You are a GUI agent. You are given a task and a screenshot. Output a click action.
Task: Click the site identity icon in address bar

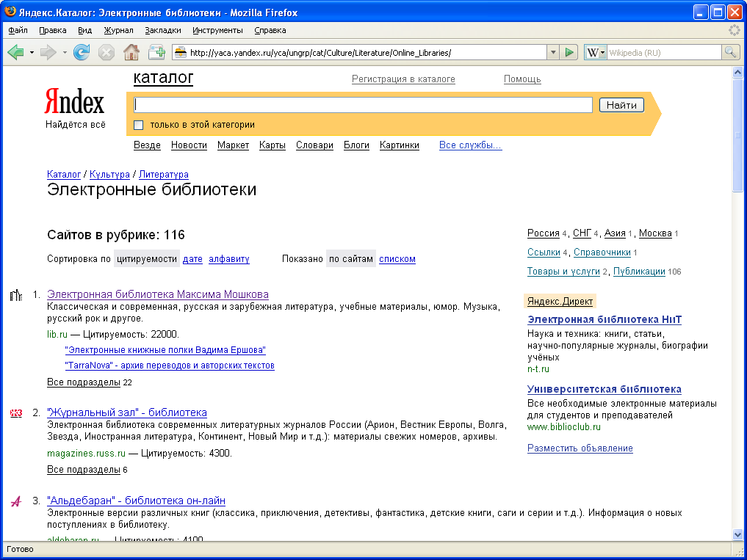[180, 52]
